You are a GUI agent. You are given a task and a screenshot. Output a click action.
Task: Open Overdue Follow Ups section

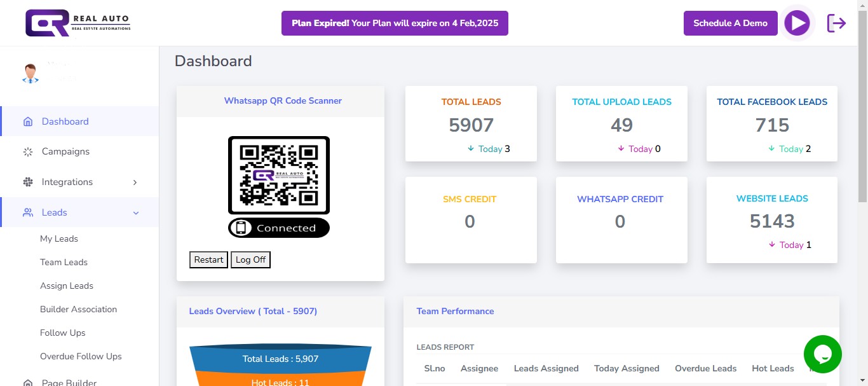[x=81, y=357]
